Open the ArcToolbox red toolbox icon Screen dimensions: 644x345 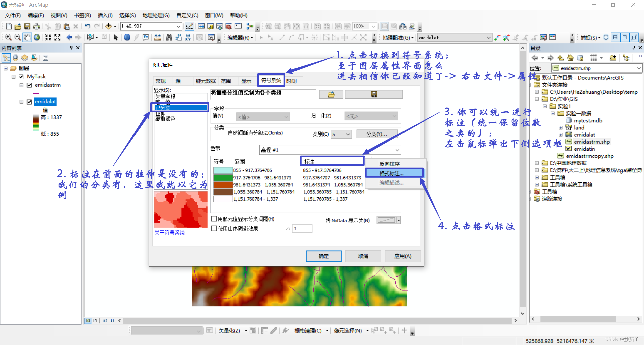click(x=229, y=26)
